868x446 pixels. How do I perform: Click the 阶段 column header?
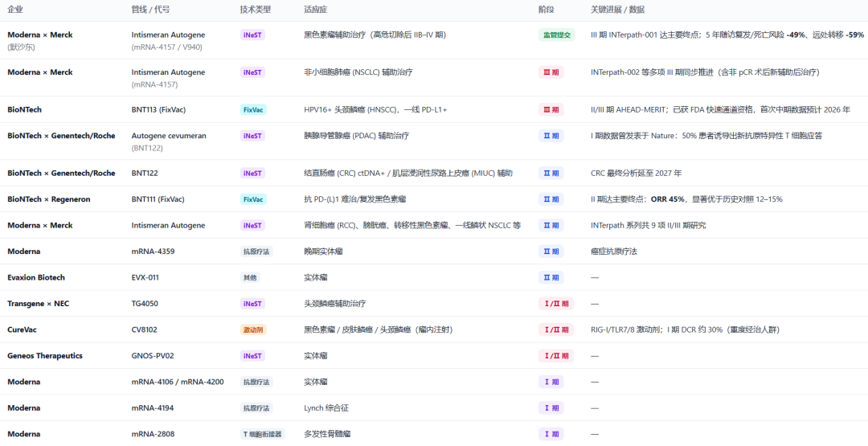point(546,10)
